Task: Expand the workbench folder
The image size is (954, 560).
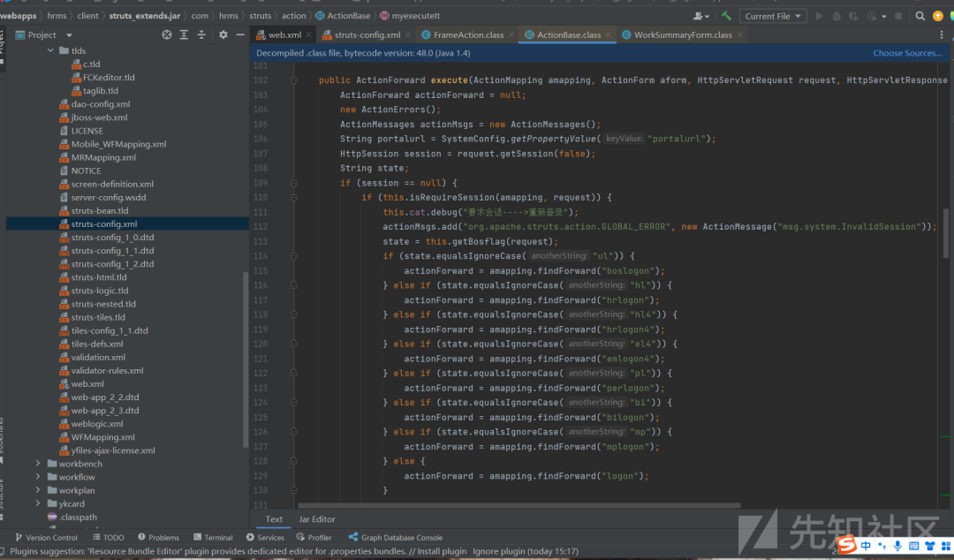Action: pos(38,463)
